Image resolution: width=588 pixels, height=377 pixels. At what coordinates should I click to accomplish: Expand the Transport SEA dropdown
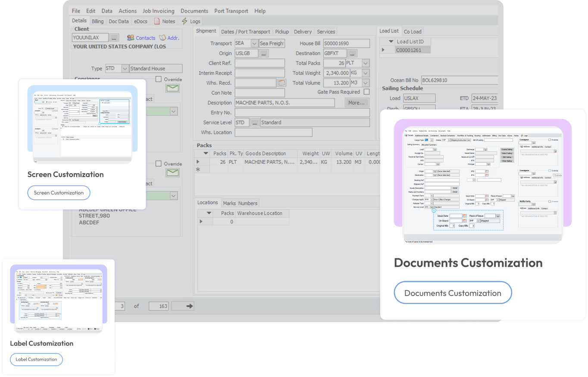coord(254,44)
